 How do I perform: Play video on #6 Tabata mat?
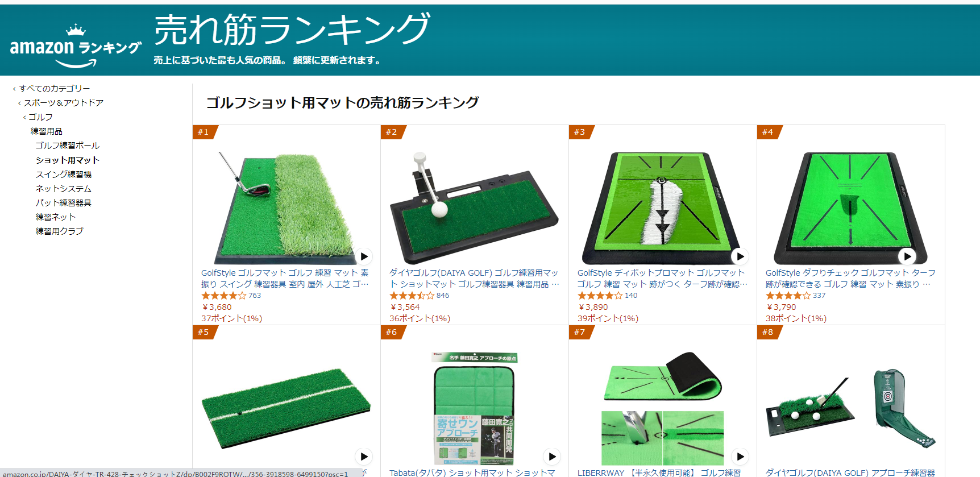[552, 457]
